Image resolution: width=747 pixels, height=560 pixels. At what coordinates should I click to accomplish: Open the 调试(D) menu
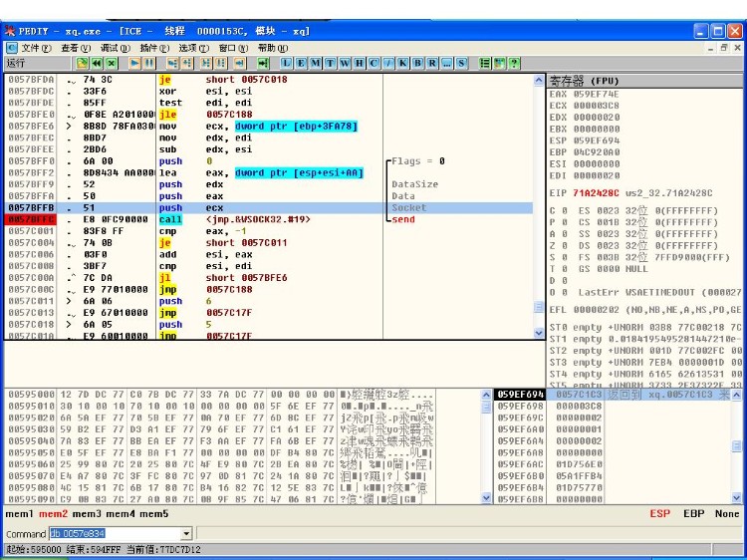coord(116,48)
